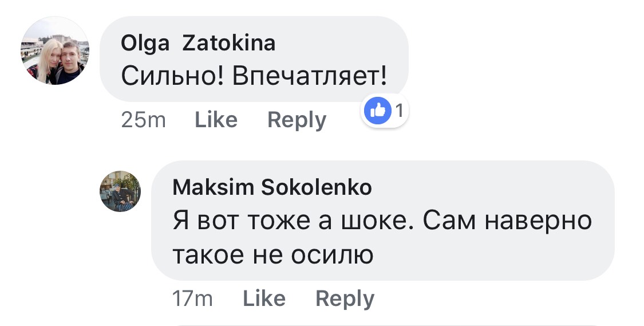
Task: View the reaction count "1" on Olga's comment
Action: click(399, 111)
